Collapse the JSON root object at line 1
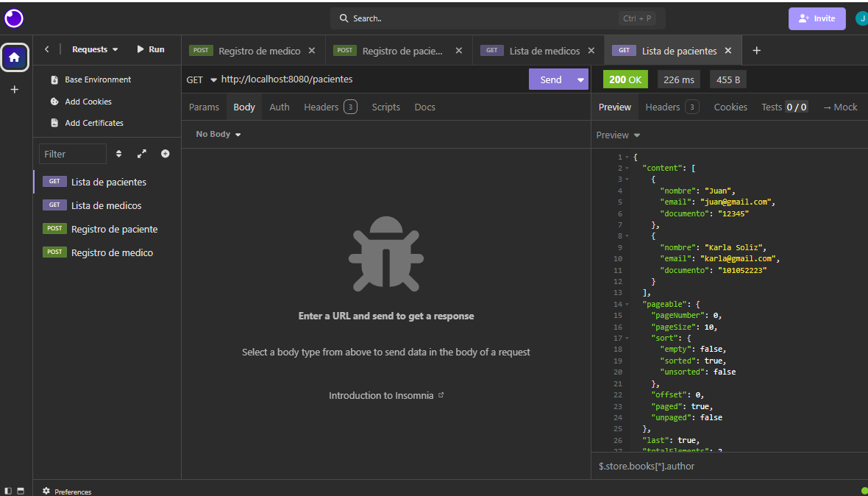The height and width of the screenshot is (496, 868). click(627, 157)
